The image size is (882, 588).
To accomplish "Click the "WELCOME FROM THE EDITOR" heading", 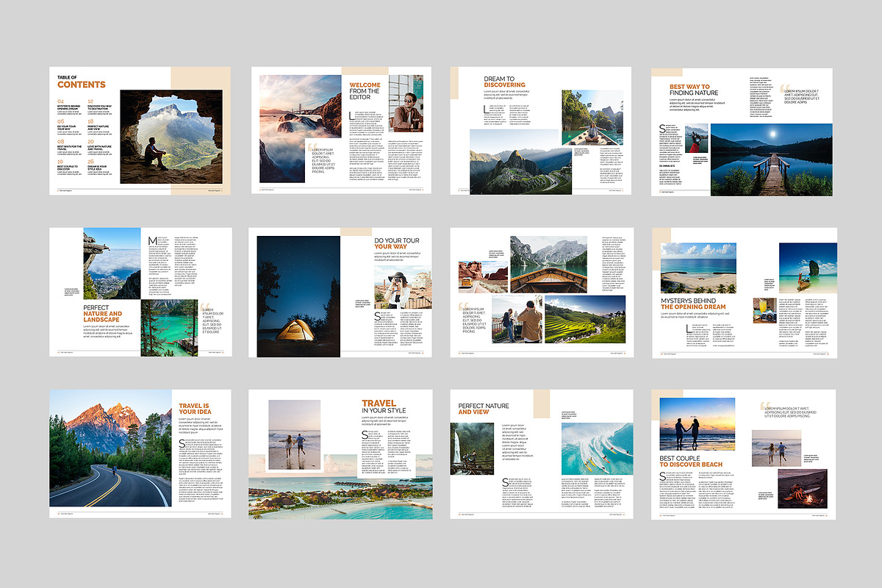I will [365, 91].
